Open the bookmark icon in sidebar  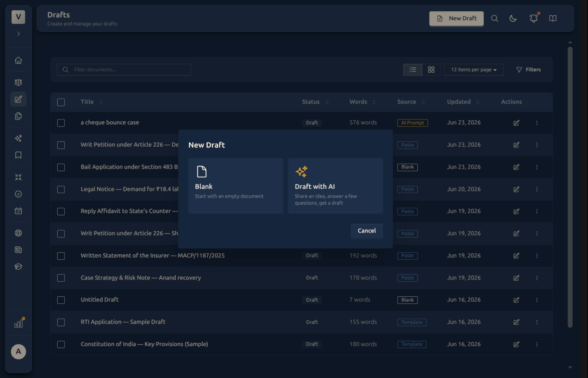coord(18,155)
